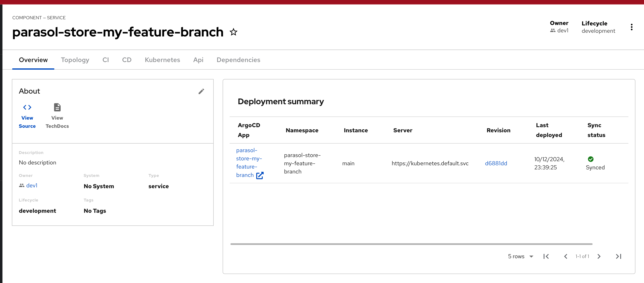
Task: Open the CI tab
Action: 105,60
